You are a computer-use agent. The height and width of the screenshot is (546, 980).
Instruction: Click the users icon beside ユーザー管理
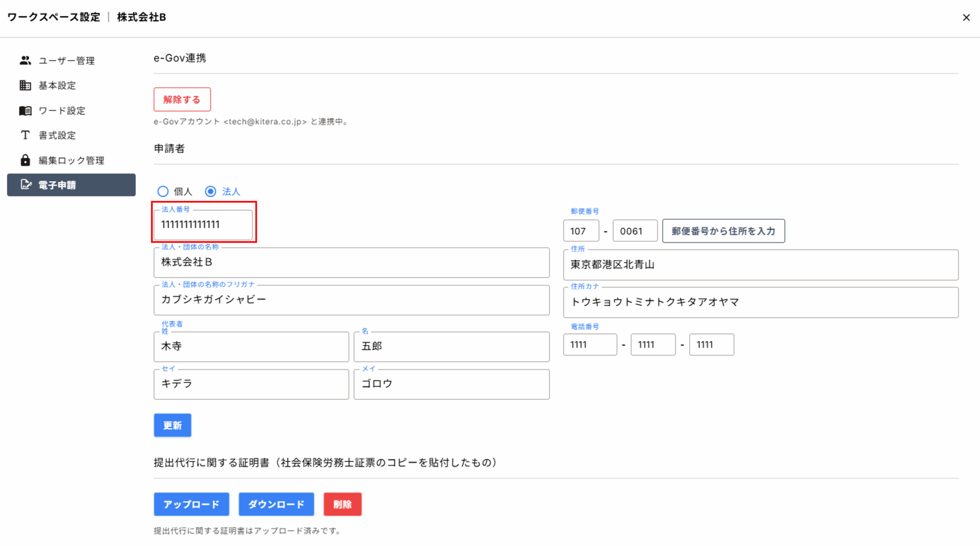25,60
